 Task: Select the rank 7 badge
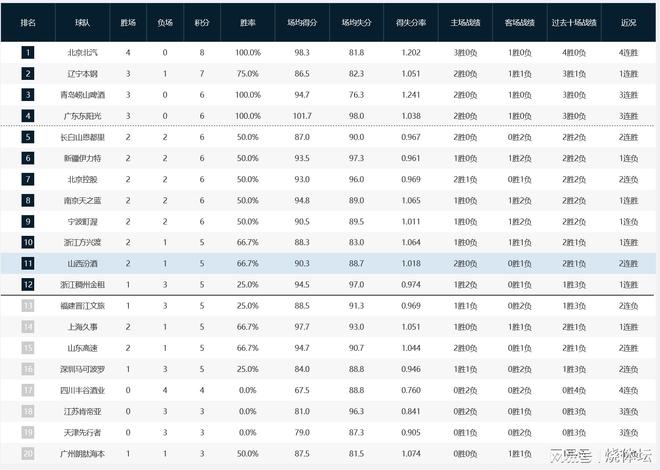click(28, 179)
